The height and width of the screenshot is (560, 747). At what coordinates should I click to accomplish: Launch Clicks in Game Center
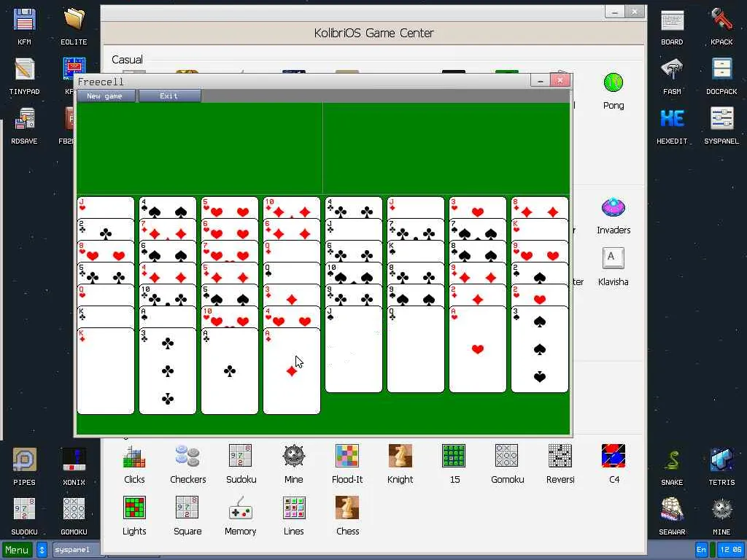click(x=134, y=464)
